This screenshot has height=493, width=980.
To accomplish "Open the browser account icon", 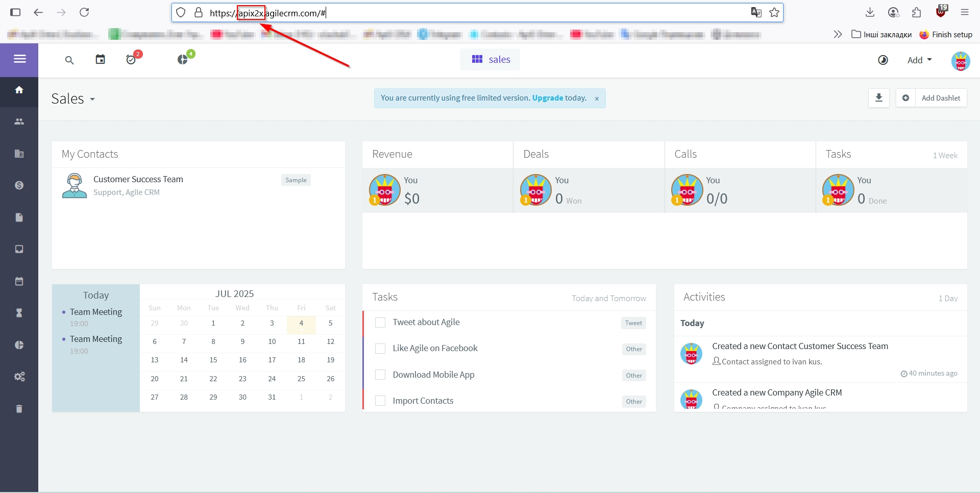I will (x=893, y=12).
